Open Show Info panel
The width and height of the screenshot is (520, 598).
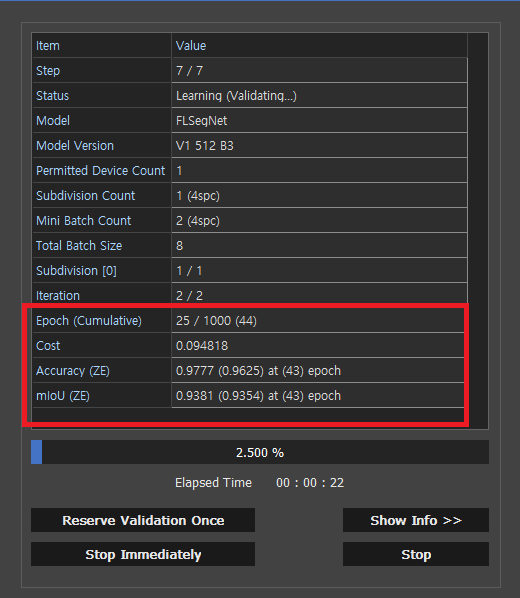pyautogui.click(x=415, y=520)
